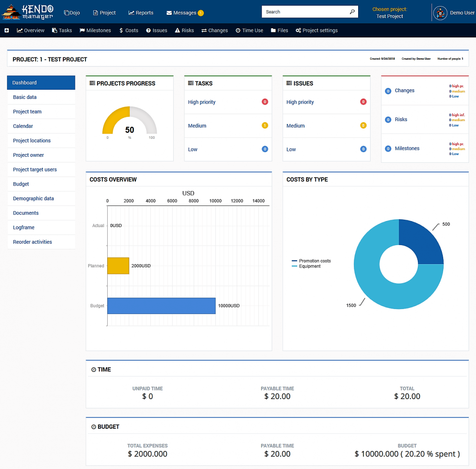The image size is (476, 469).
Task: Click the plus icon on the toolbar
Action: (6, 31)
